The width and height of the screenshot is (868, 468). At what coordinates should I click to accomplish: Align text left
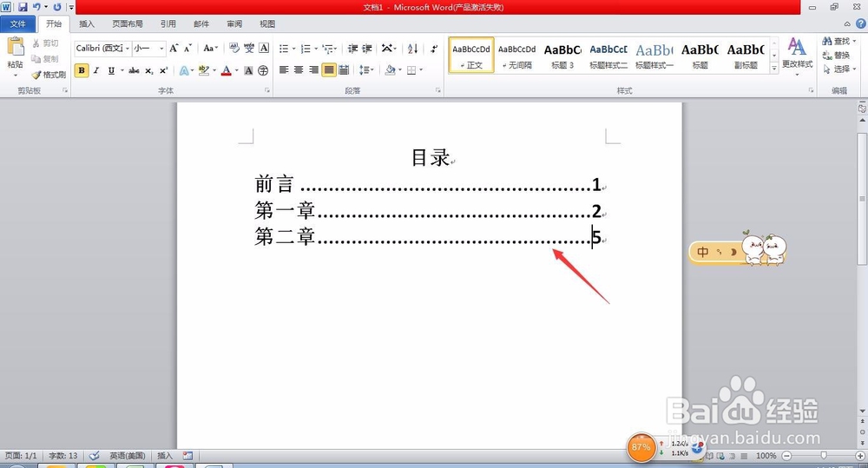(284, 69)
